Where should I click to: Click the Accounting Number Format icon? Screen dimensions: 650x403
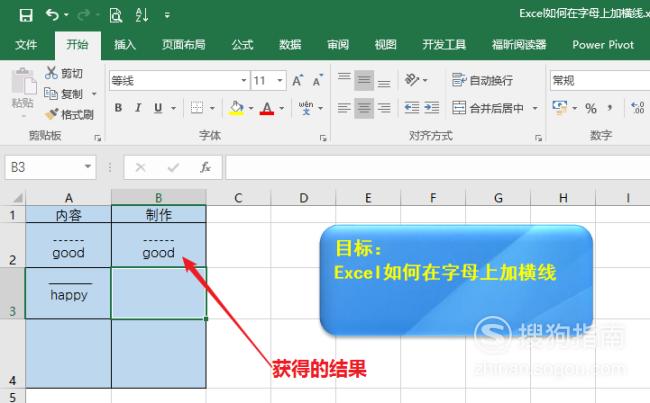560,108
